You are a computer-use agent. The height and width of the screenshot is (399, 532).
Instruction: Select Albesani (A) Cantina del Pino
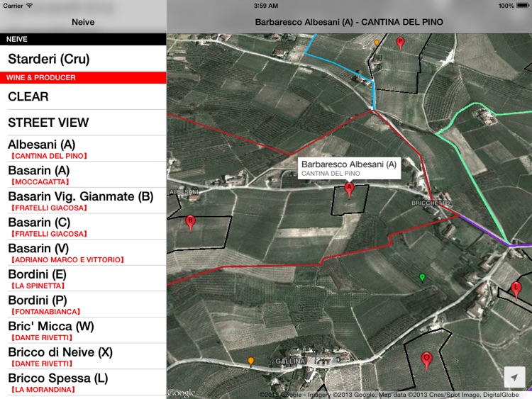[83, 149]
